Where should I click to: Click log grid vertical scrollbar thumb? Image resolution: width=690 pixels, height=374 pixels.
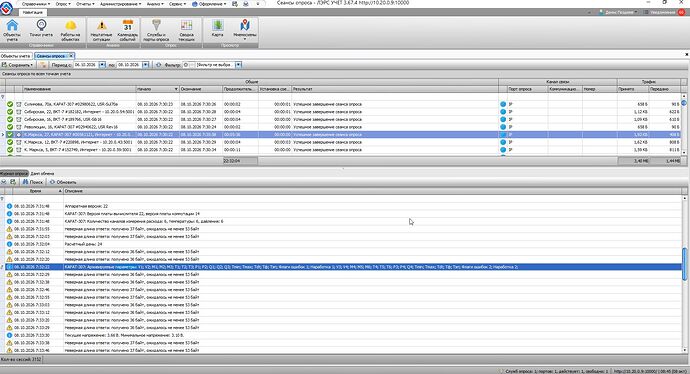[684, 264]
